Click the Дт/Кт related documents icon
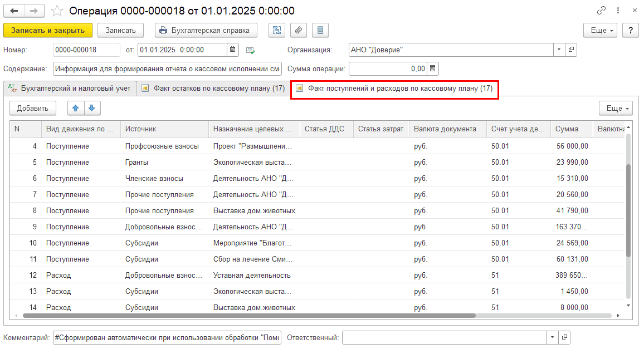644x349 pixels. click(x=276, y=30)
